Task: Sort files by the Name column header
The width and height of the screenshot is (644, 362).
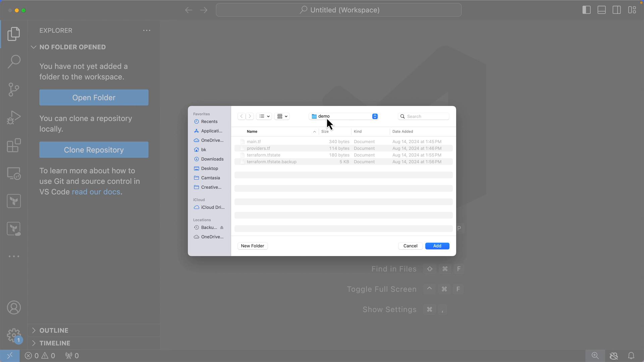Action: pyautogui.click(x=277, y=131)
